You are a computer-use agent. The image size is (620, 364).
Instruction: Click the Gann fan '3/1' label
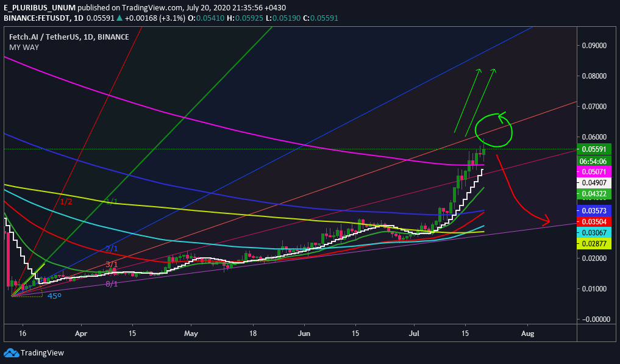tap(112, 264)
